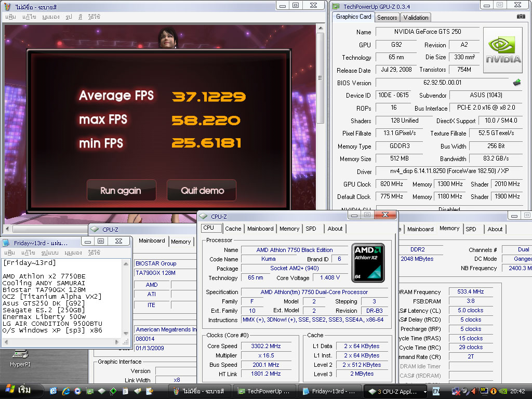Open the About tab in front CPU-Z
The image size is (532, 399).
coord(335,229)
